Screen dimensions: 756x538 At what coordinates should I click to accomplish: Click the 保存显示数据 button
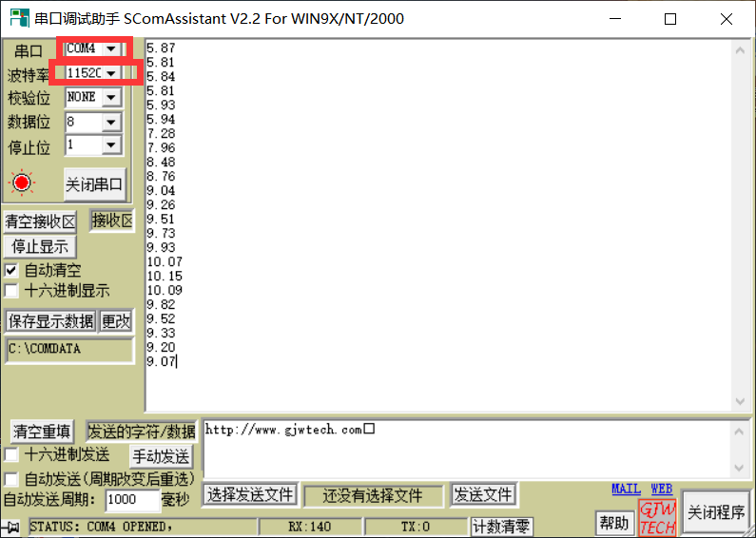[x=50, y=321]
